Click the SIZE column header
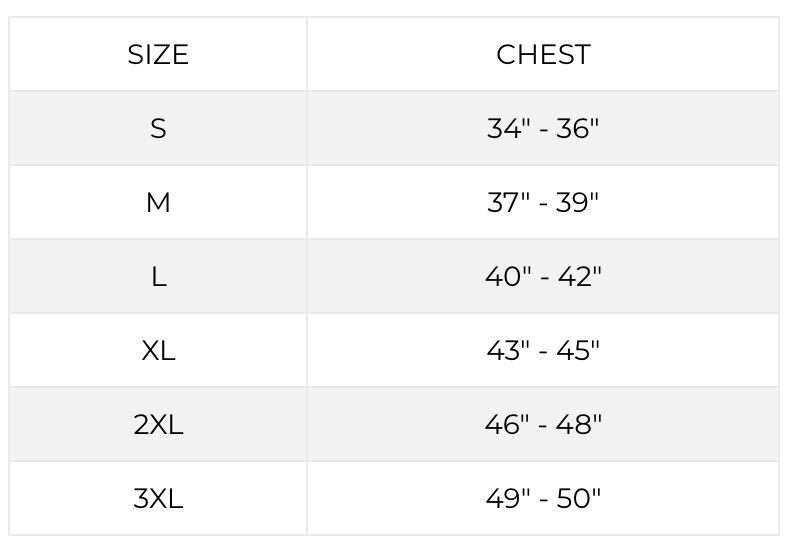Image resolution: width=790 pixels, height=554 pixels. (x=158, y=55)
